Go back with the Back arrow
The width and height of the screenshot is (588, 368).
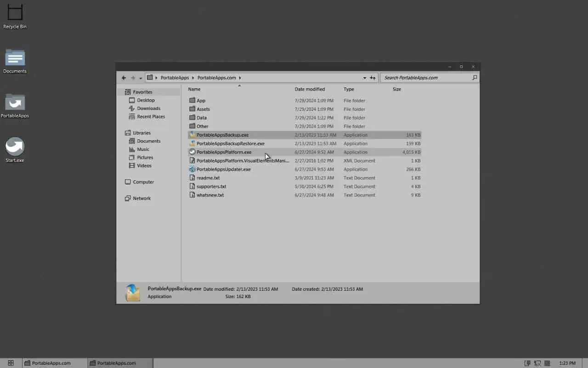tap(124, 78)
